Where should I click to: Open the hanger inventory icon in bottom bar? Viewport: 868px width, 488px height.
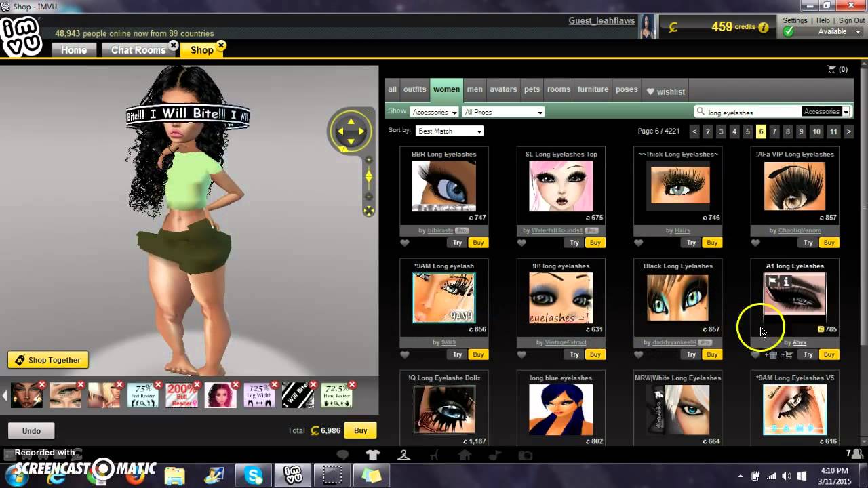403,455
